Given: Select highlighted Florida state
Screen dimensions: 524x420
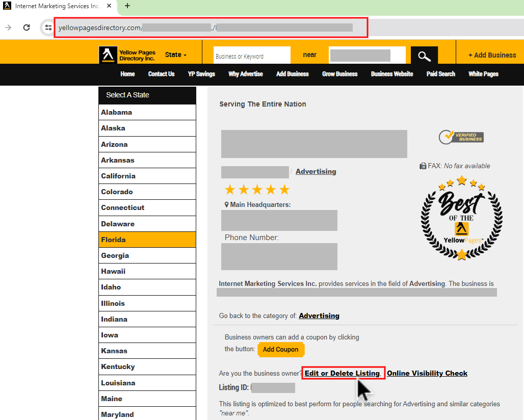Looking at the screenshot, I should [x=147, y=240].
